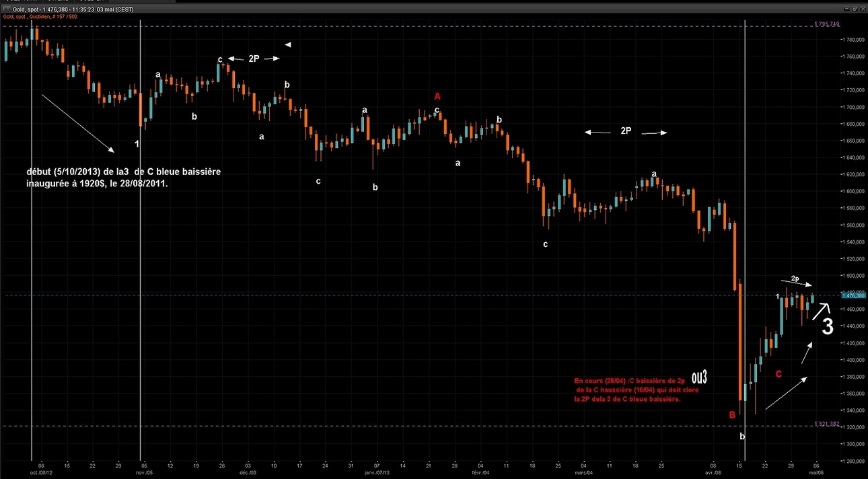Click the restore window icon
This screenshot has width=868, height=479.
[855, 9]
